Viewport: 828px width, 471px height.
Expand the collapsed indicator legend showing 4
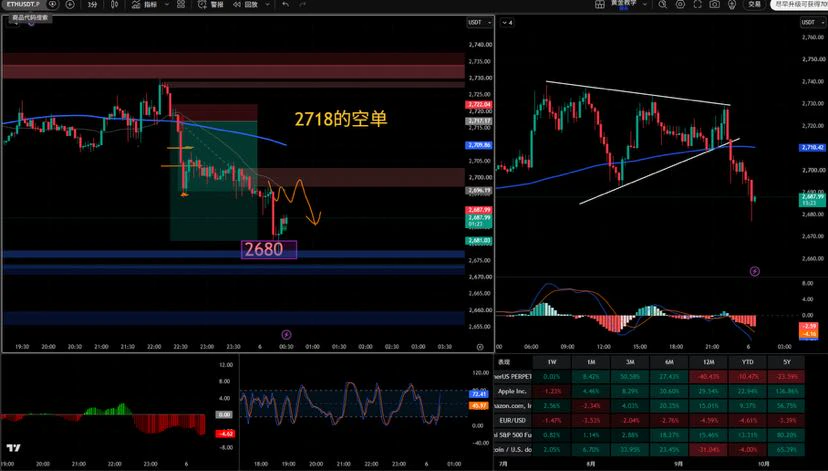coord(507,23)
